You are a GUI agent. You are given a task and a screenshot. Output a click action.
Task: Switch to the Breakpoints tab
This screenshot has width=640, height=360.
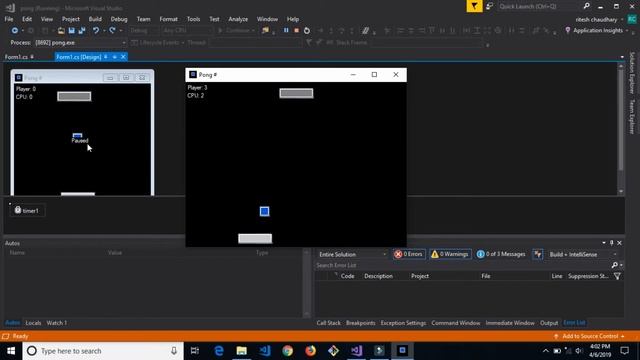click(360, 323)
